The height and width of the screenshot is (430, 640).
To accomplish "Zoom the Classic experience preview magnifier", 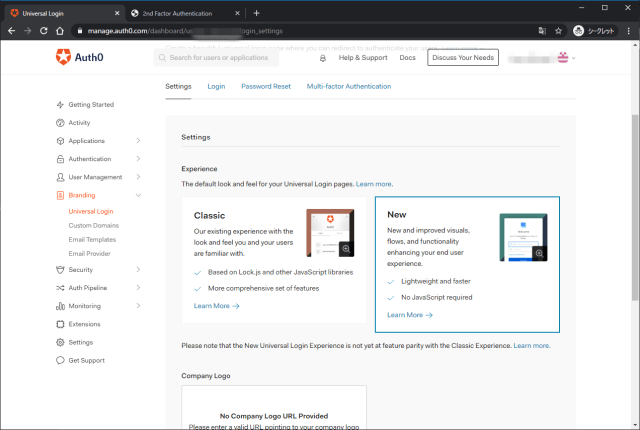I will [346, 249].
